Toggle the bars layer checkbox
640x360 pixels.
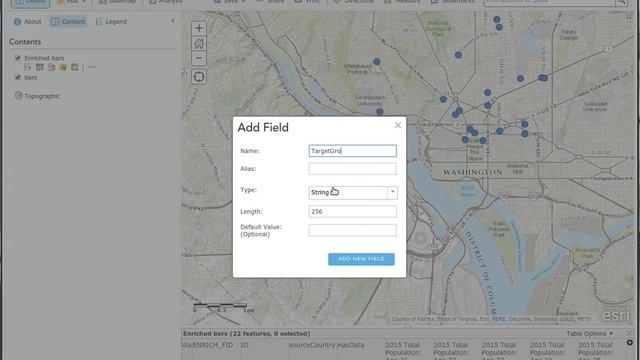coord(18,77)
